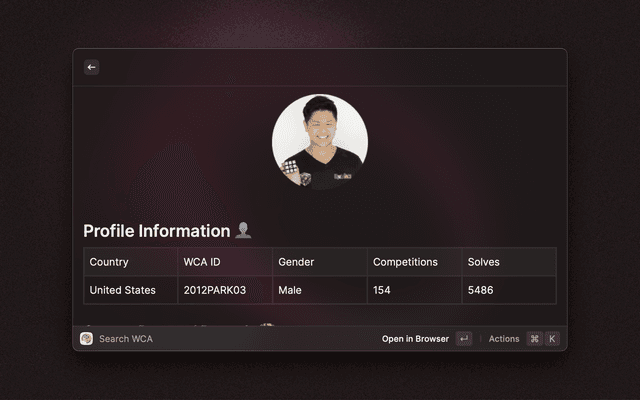This screenshot has height=400, width=640.
Task: Click the Enter key icon
Action: pos(463,339)
